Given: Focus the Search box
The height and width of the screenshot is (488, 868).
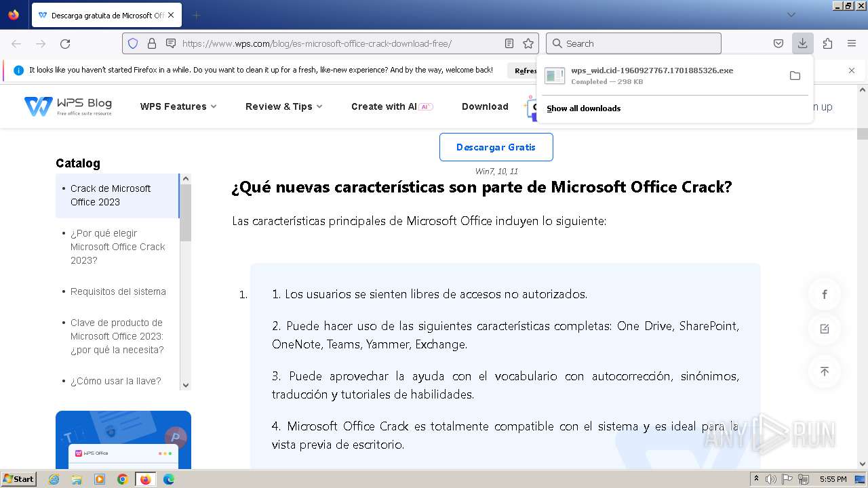Looking at the screenshot, I should [633, 43].
